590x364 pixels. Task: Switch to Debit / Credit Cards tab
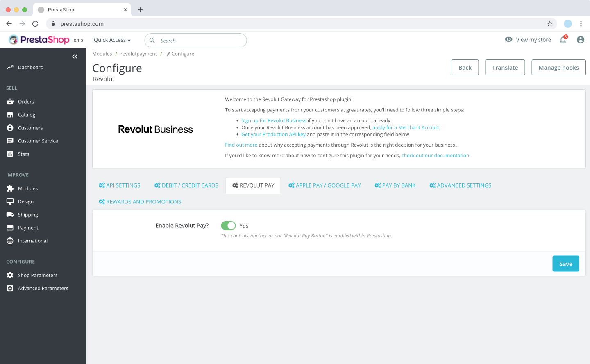pos(186,185)
